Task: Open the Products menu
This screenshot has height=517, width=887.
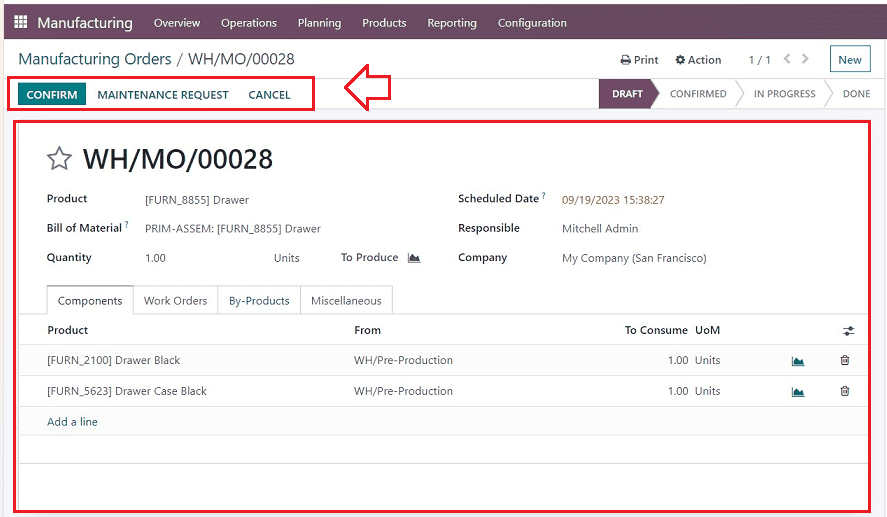Action: coord(384,23)
